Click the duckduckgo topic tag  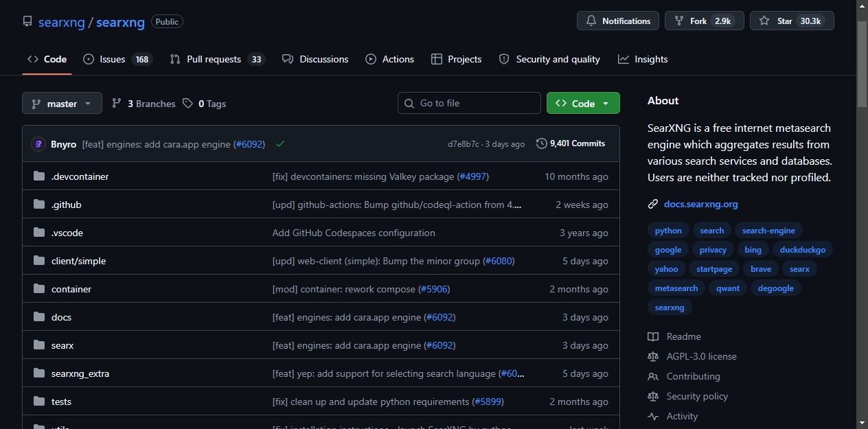803,250
